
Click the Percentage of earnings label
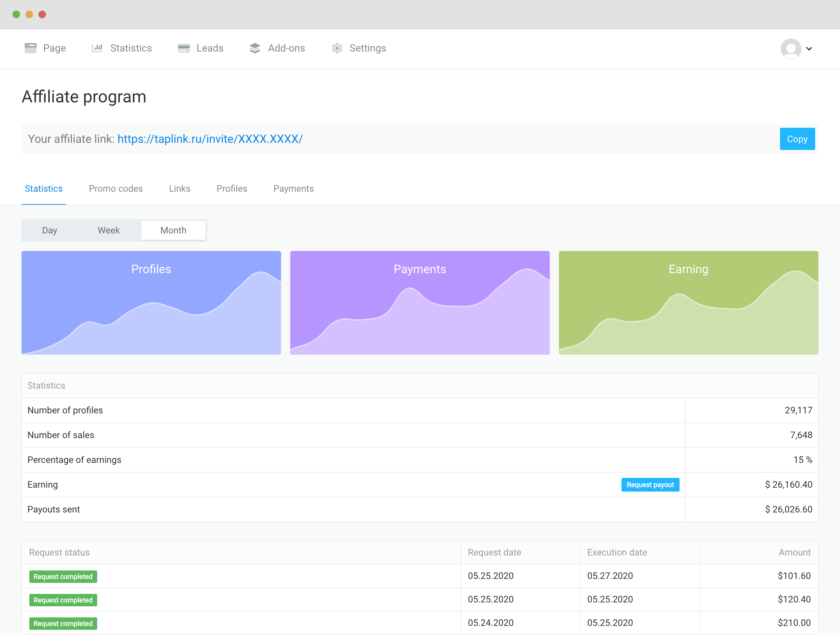click(x=74, y=460)
